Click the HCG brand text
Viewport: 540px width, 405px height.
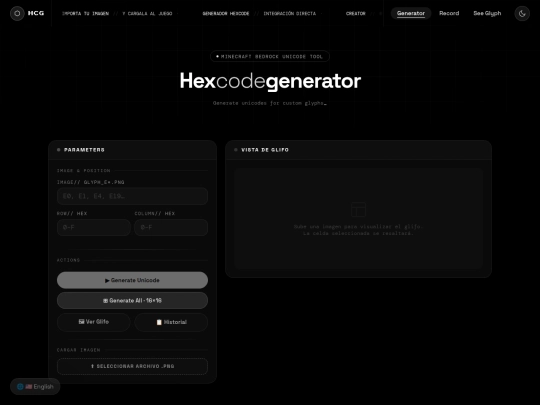coord(36,13)
